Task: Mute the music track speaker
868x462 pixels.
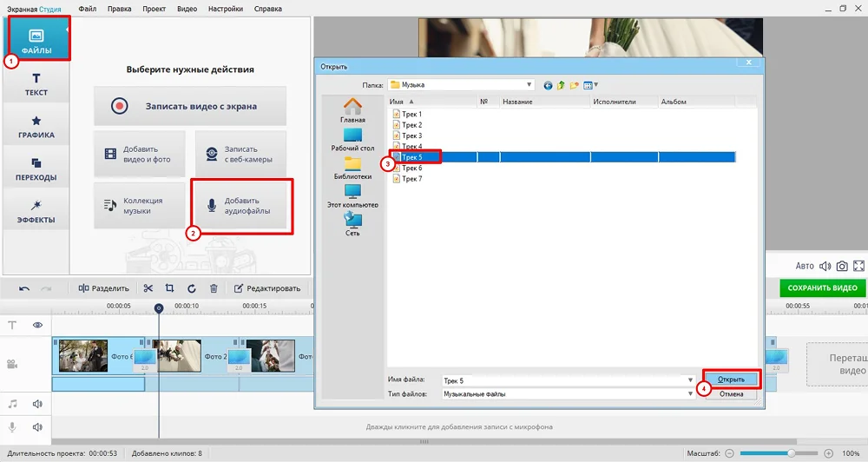Action: (38, 404)
